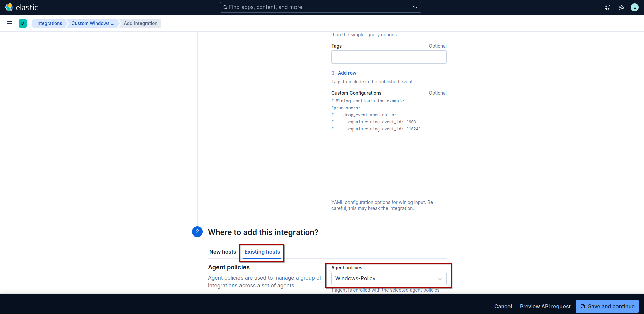This screenshot has width=644, height=314.
Task: Switch to the New hosts tab
Action: tap(223, 252)
